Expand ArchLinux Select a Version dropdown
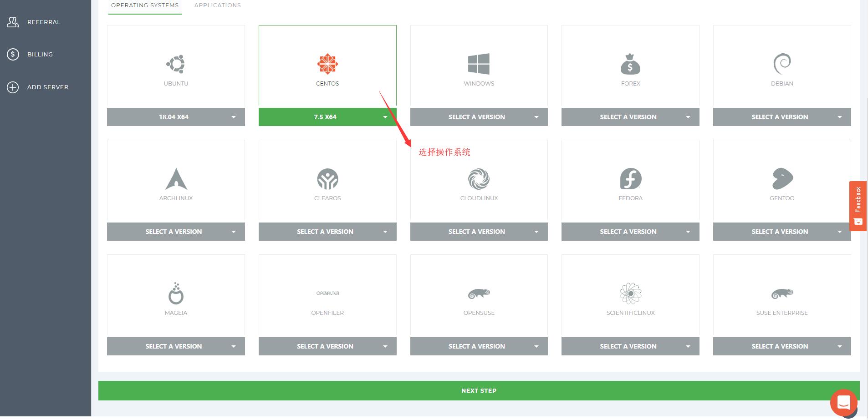Screen dimensions: 868x420 coord(176,232)
